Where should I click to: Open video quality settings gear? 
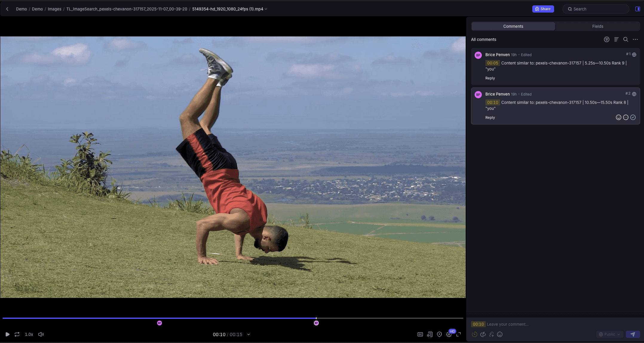449,335
